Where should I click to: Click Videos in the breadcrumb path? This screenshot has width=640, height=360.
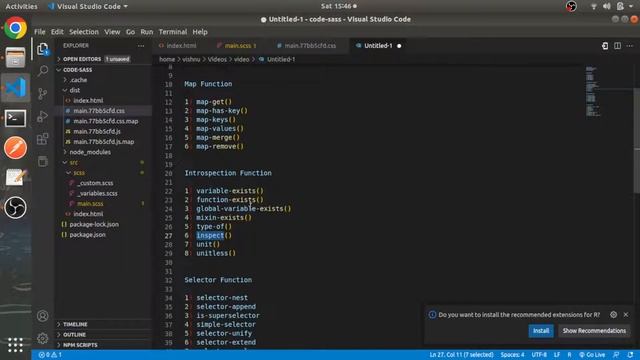pyautogui.click(x=217, y=60)
